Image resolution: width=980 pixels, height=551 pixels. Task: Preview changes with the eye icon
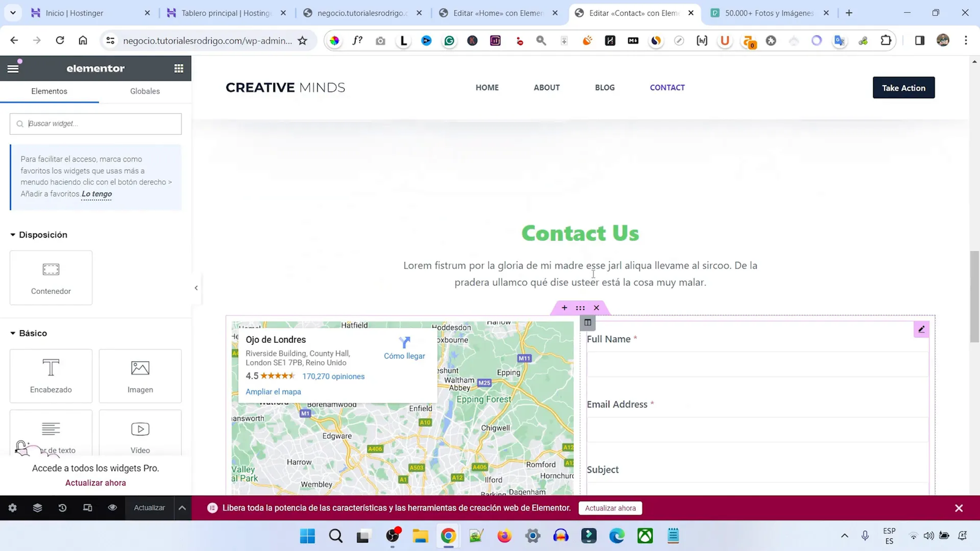click(112, 508)
